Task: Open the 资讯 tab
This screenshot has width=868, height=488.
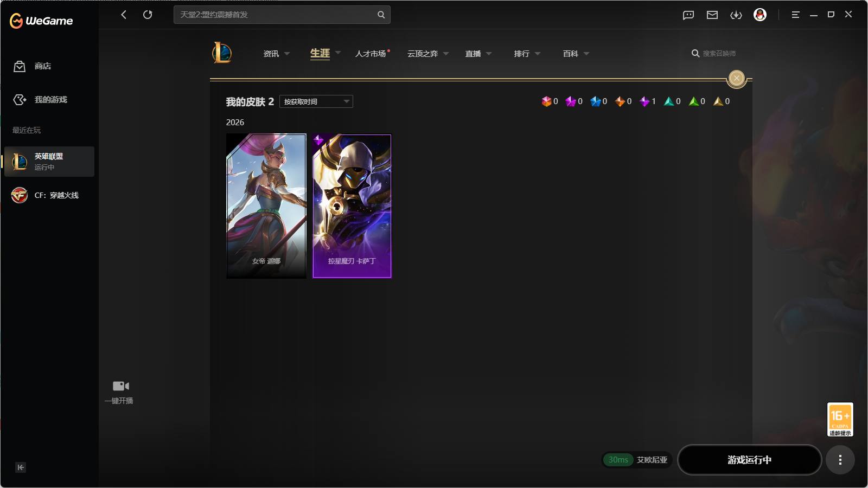Action: tap(271, 54)
